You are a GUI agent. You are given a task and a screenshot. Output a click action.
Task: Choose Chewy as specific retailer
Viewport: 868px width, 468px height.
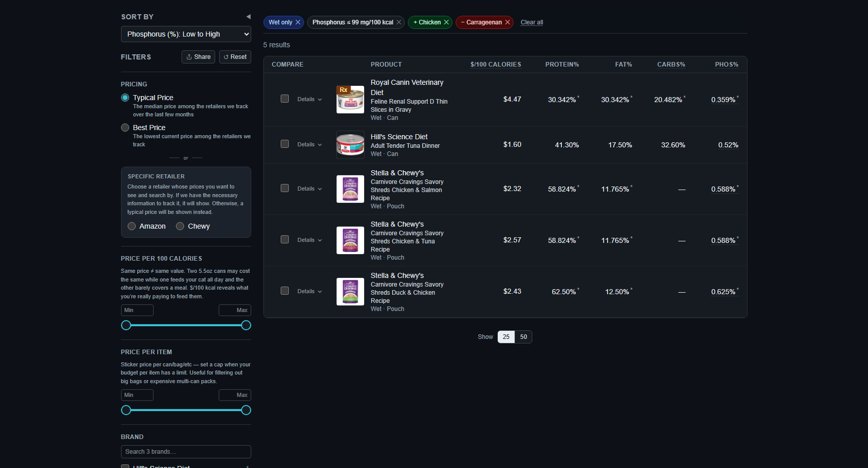(x=180, y=226)
